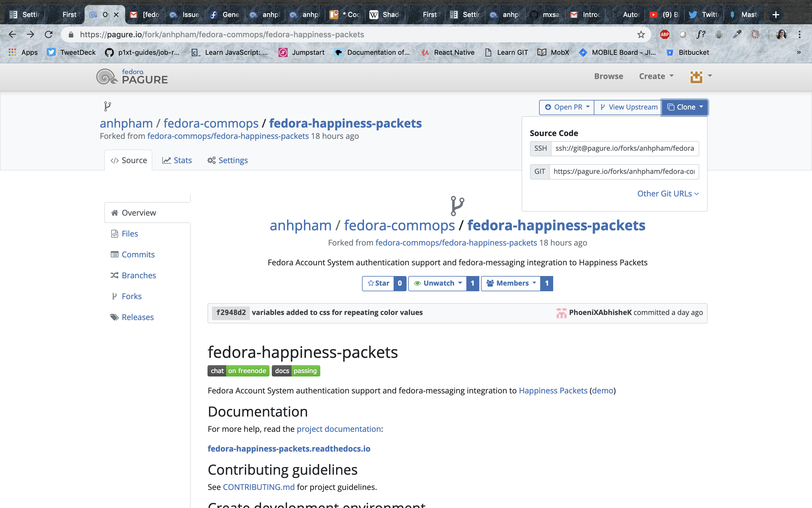812x508 pixels.
Task: Open Files in the sidebar
Action: pos(125,233)
